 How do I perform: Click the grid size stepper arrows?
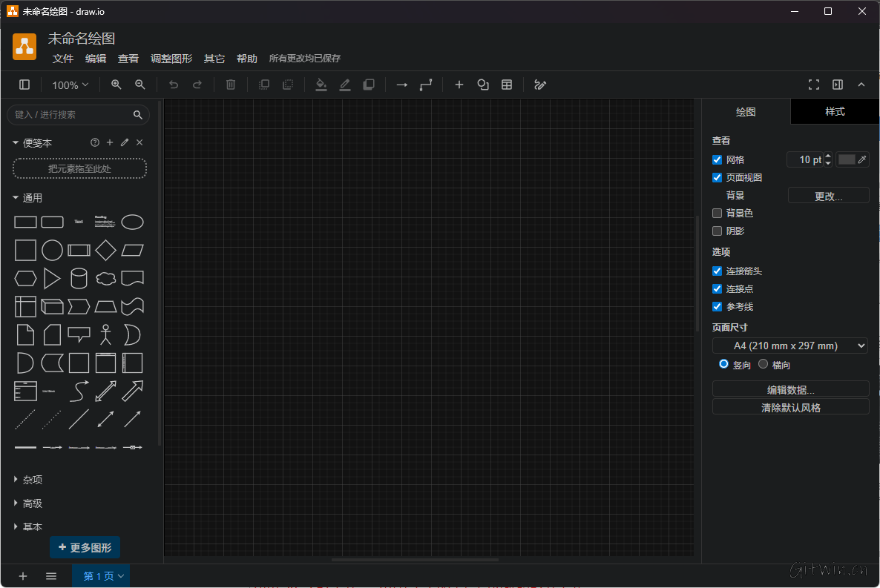828,160
